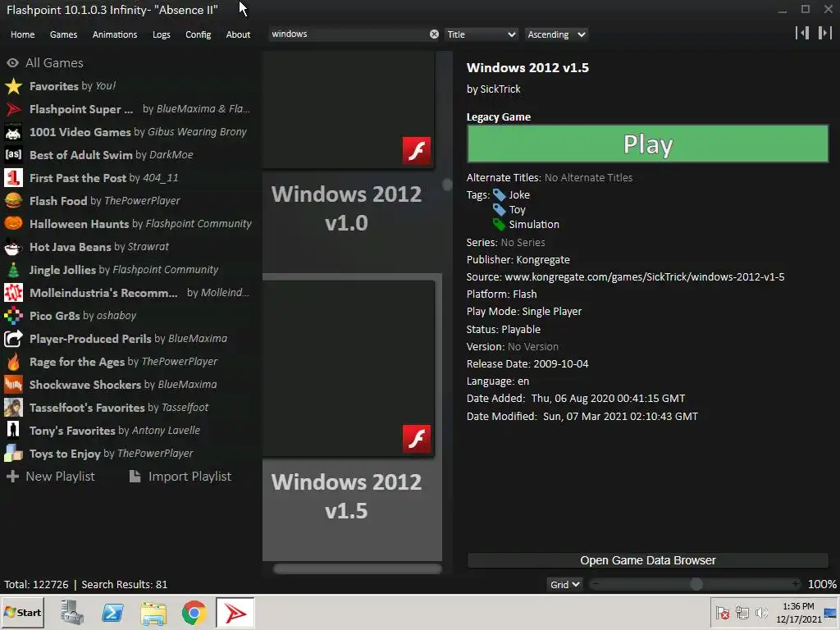Open Google Chrome from the taskbar
This screenshot has height=630, width=840.
[194, 613]
